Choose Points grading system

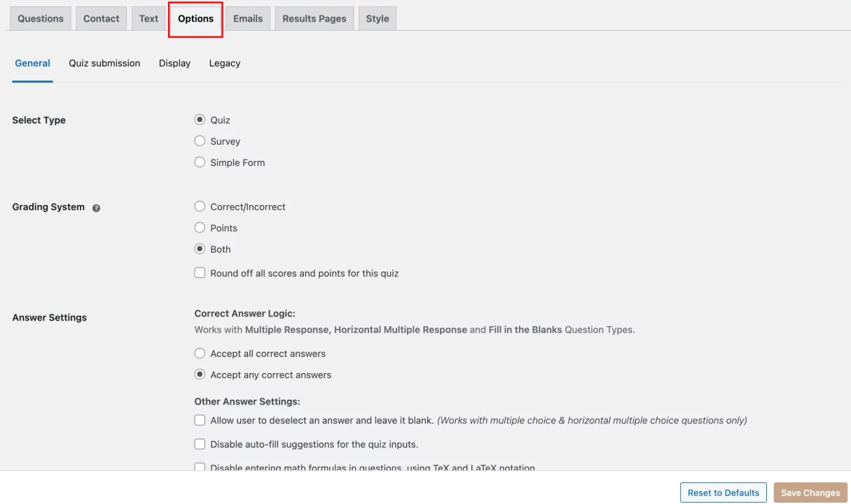[200, 227]
